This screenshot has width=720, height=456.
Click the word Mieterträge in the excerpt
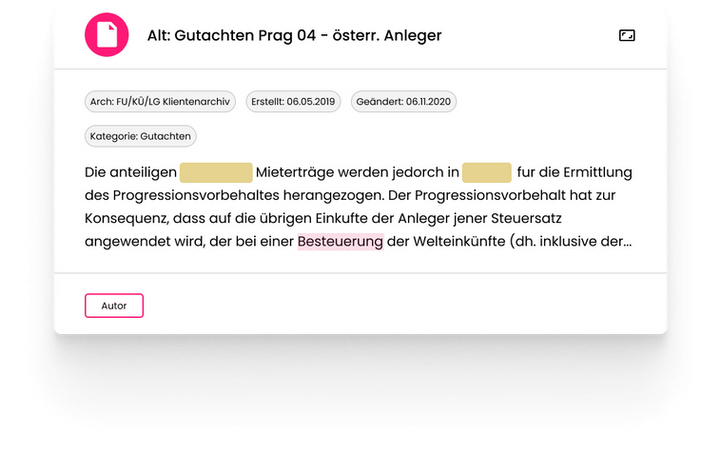295,173
